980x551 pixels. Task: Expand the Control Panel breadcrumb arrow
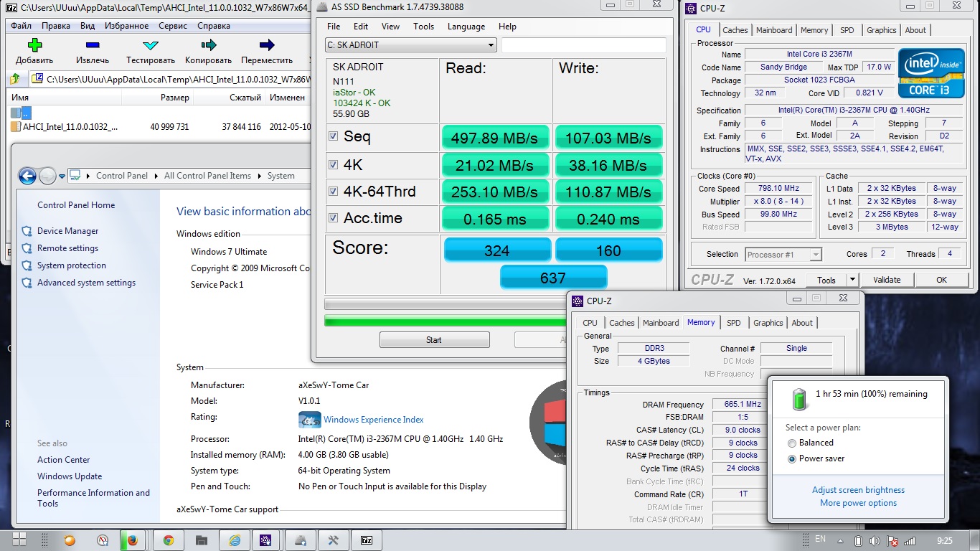(x=156, y=176)
